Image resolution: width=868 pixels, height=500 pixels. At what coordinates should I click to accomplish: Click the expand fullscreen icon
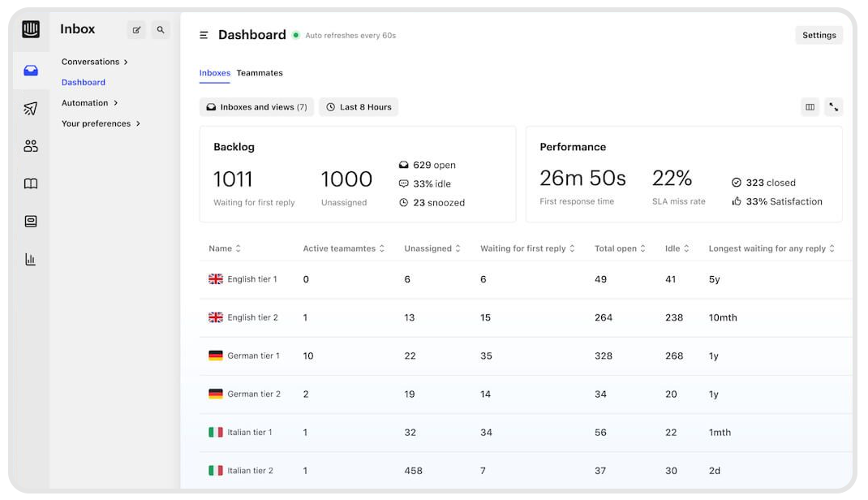834,107
